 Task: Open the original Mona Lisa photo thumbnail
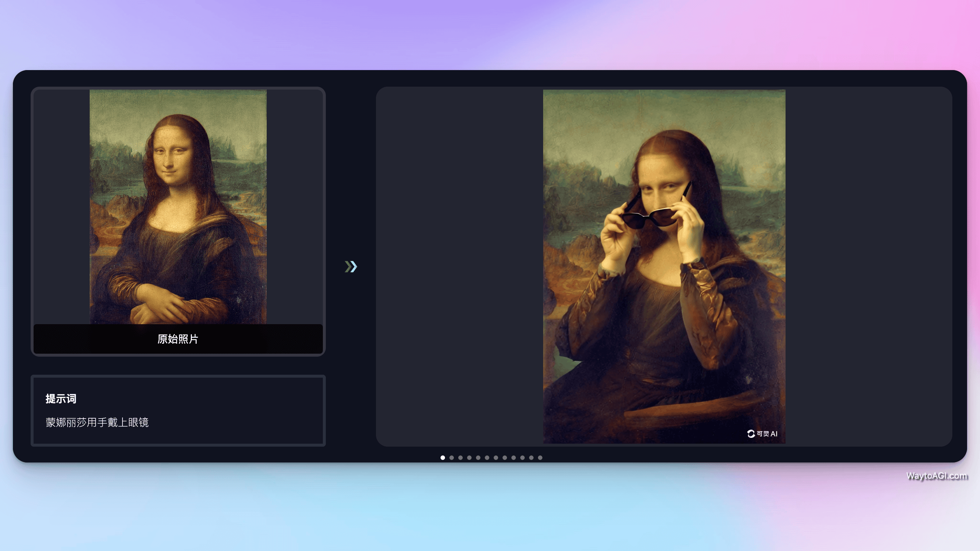[178, 207]
